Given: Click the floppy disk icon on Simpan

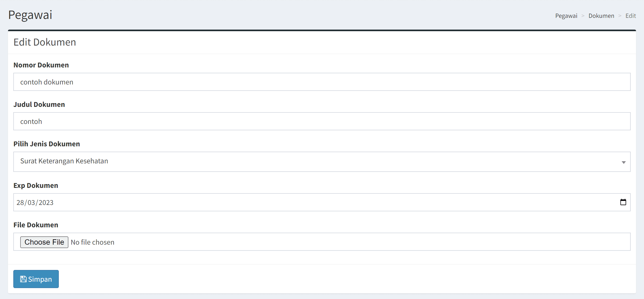Looking at the screenshot, I should (x=23, y=279).
